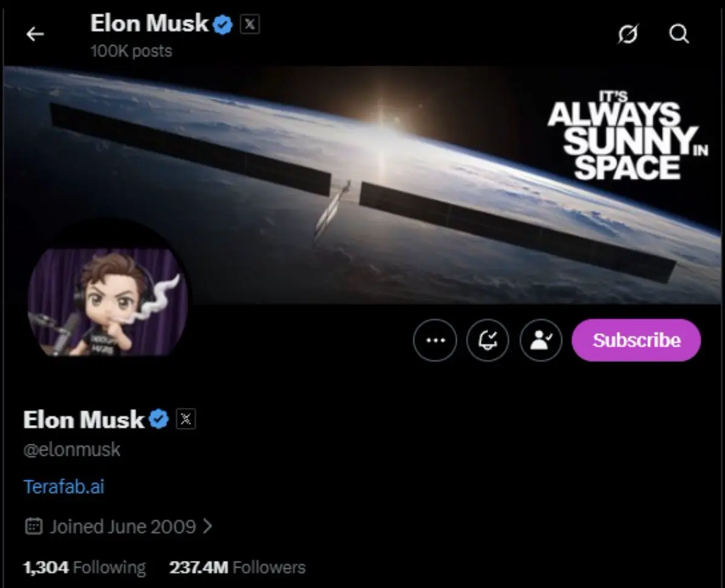The image size is (725, 588).
Task: Go back using the left arrow
Action: pos(35,34)
